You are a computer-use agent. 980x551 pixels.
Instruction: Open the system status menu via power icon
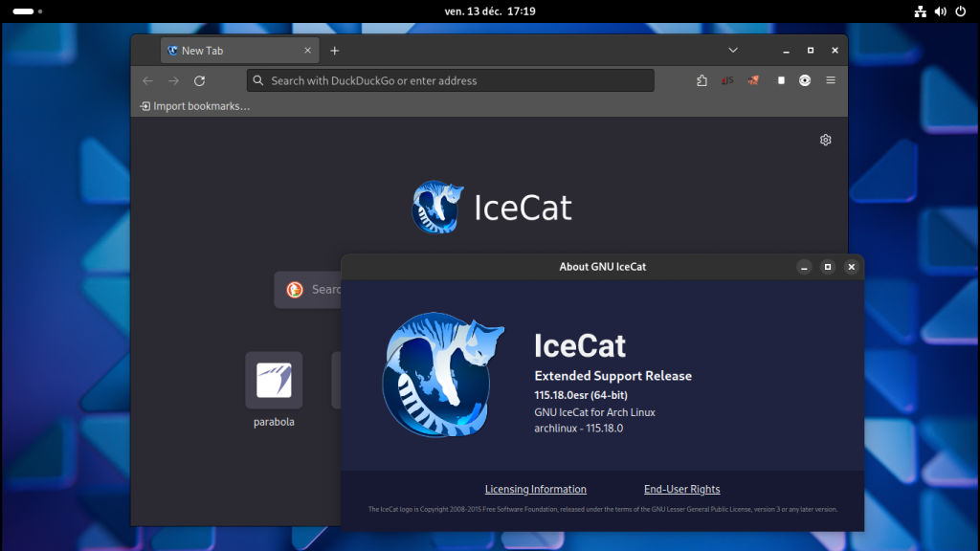tap(960, 11)
